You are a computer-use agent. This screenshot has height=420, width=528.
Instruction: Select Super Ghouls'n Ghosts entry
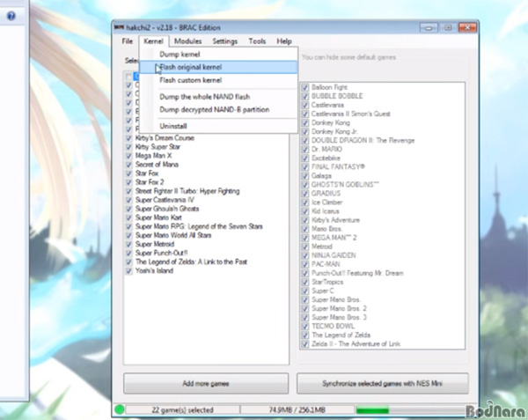click(x=167, y=209)
